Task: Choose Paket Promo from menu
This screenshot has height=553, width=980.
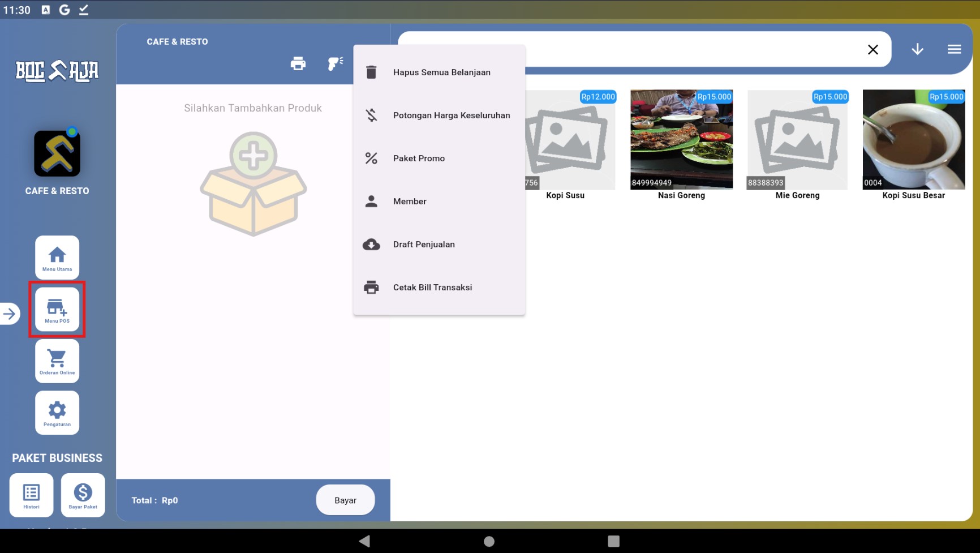Action: click(x=440, y=158)
